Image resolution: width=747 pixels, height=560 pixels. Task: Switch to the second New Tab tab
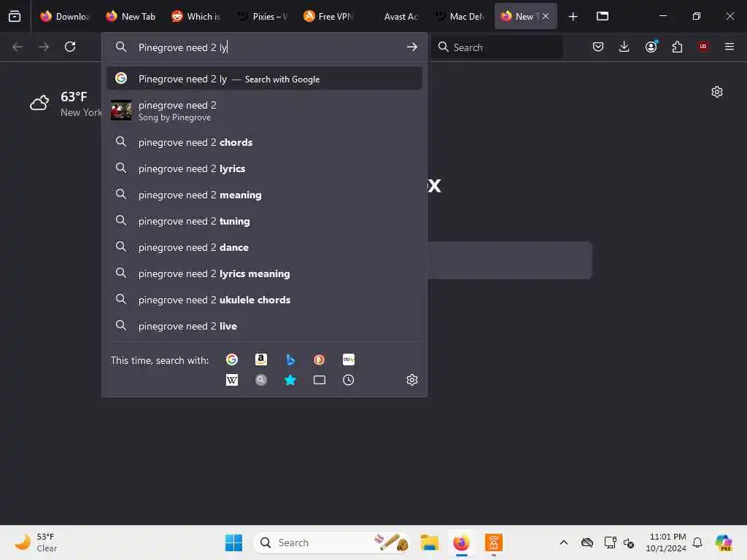(131, 17)
